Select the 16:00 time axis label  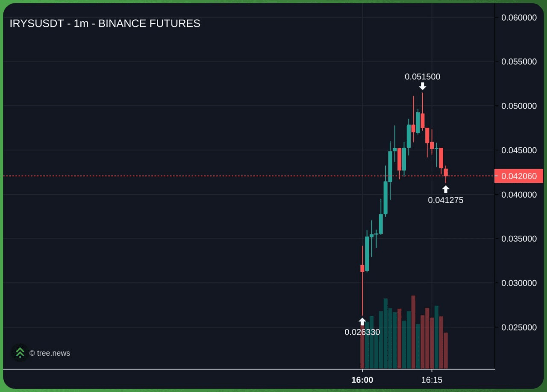[362, 380]
